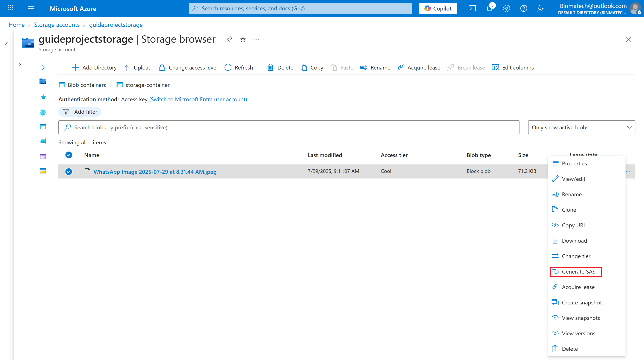Click the Delete trash toolbar button

click(280, 67)
